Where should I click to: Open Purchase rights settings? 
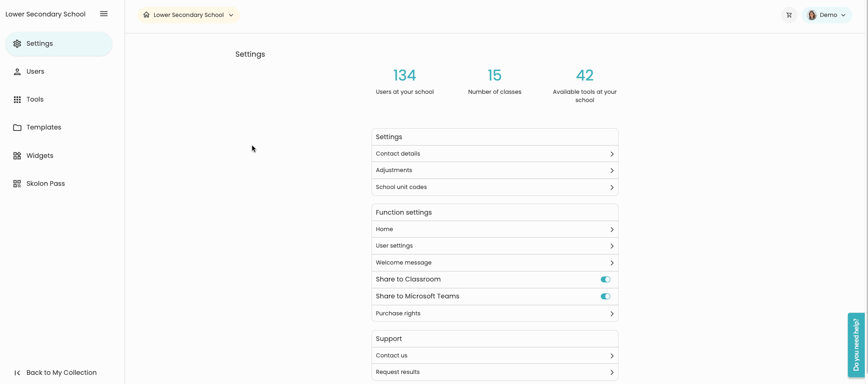pyautogui.click(x=494, y=314)
